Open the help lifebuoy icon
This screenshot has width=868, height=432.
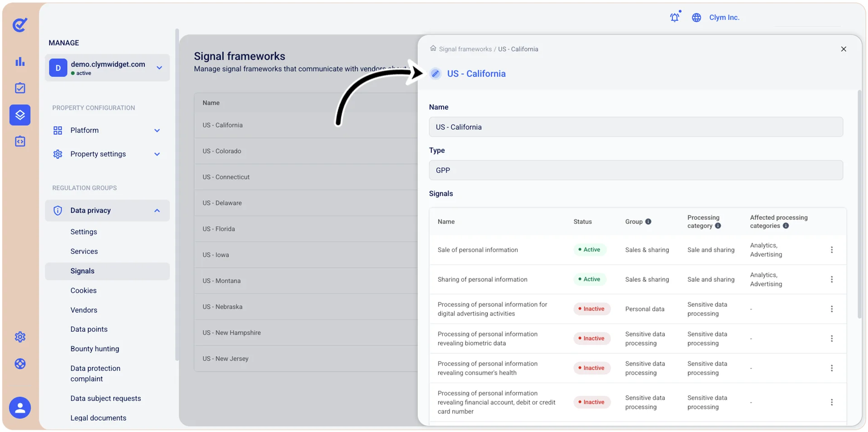point(20,364)
